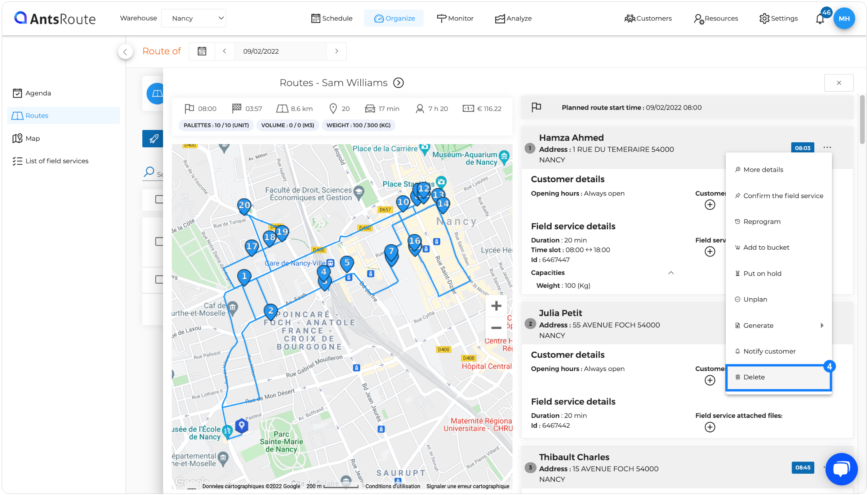
Task: Click the 08:45 time badge
Action: click(x=802, y=468)
